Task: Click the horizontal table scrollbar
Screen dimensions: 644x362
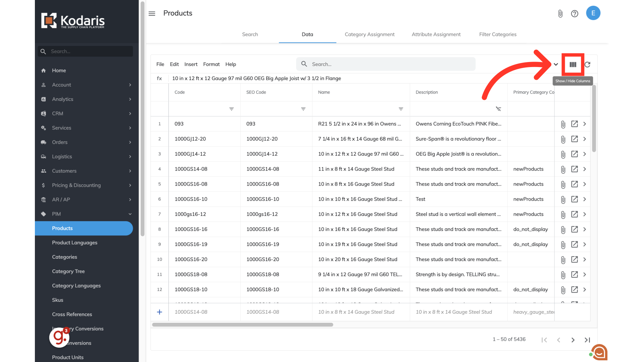Action: tap(243, 324)
